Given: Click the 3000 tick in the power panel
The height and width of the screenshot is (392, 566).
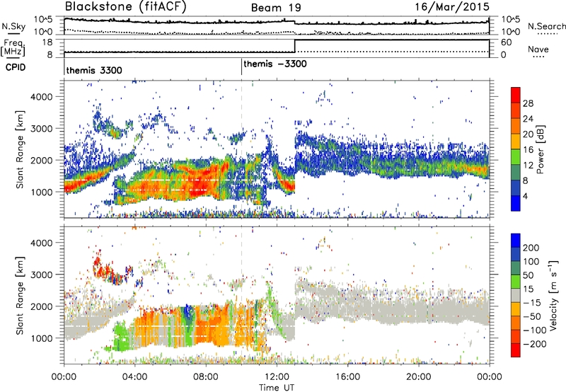Looking at the screenshot, I should [41, 129].
